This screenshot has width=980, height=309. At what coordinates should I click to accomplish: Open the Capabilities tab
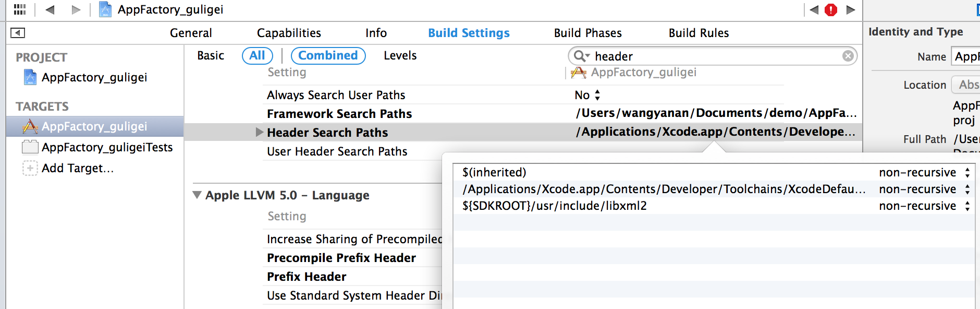tap(289, 33)
